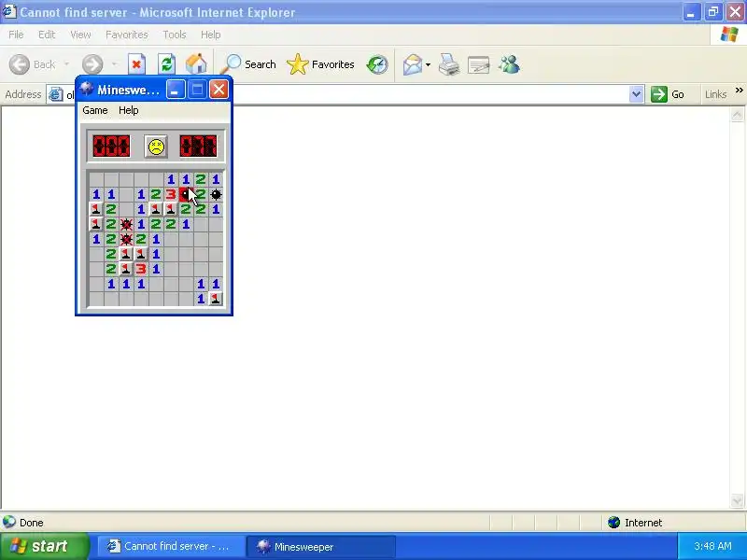Open the Address bar dropdown list
Image resolution: width=747 pixels, height=560 pixels.
(636, 94)
